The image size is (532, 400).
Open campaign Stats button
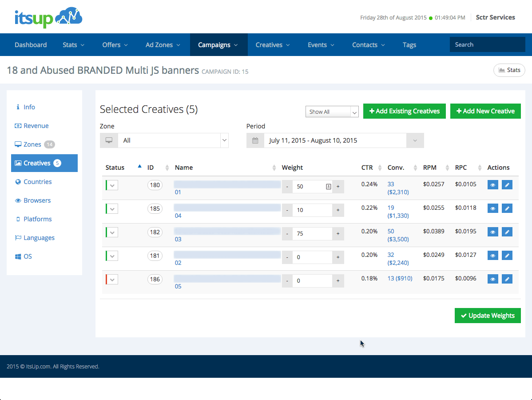pyautogui.click(x=509, y=70)
